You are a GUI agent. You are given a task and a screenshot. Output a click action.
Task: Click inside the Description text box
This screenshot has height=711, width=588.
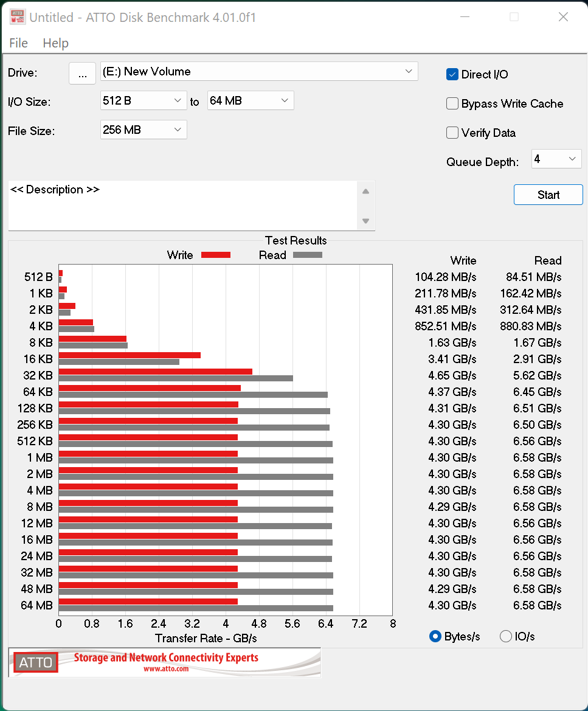pos(182,206)
